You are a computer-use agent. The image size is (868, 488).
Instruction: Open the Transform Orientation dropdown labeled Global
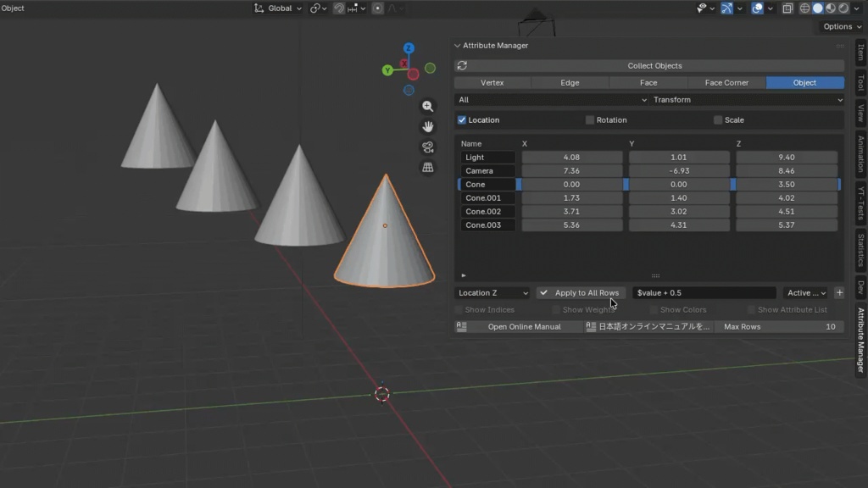pos(276,8)
